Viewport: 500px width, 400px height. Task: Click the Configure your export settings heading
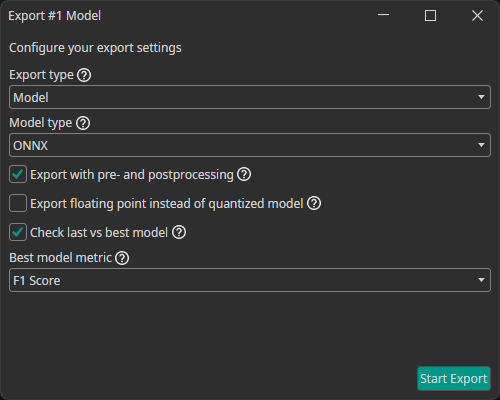click(95, 48)
